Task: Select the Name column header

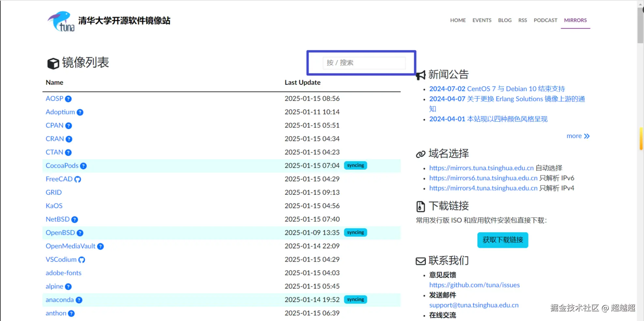Action: 54,83
